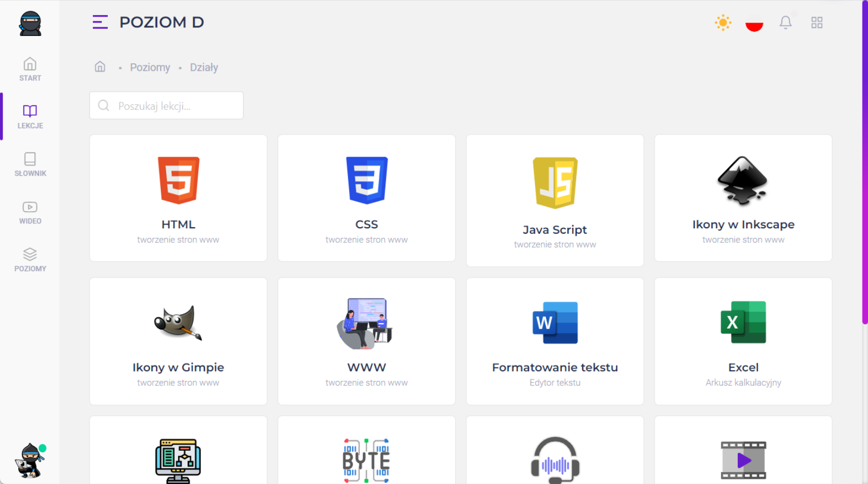Image resolution: width=868 pixels, height=484 pixels.
Task: Focus the Poszukaj lekcji search field
Action: pos(166,106)
